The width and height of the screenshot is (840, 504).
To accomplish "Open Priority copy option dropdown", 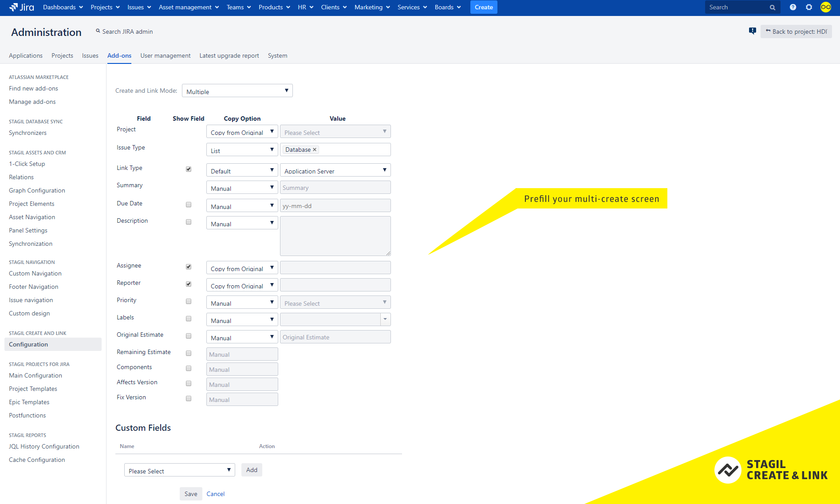I will (x=242, y=303).
